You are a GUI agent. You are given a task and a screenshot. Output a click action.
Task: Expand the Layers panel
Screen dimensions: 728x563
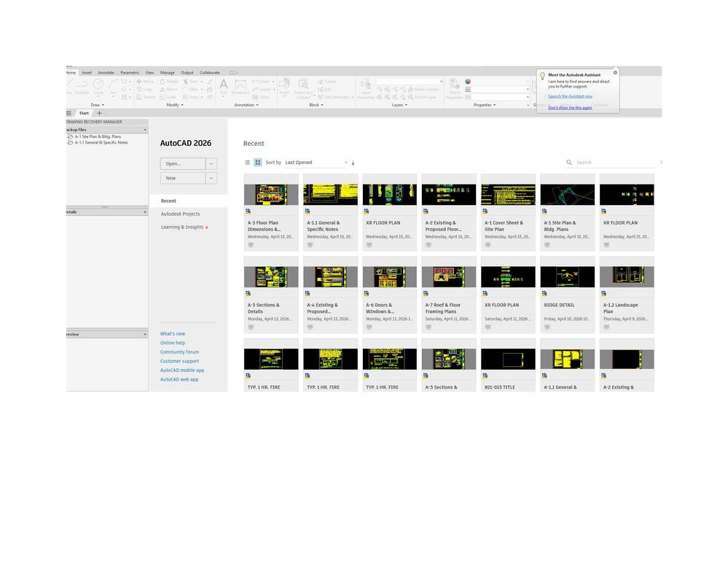(399, 105)
